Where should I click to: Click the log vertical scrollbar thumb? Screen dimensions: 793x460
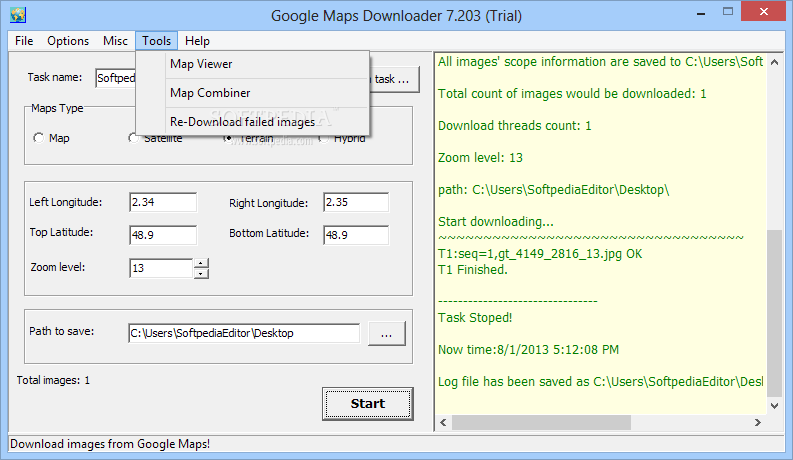pyautogui.click(x=774, y=313)
